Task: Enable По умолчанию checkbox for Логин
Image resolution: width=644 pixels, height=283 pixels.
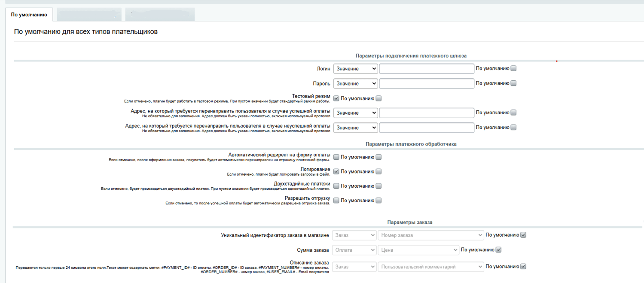Action: point(513,68)
